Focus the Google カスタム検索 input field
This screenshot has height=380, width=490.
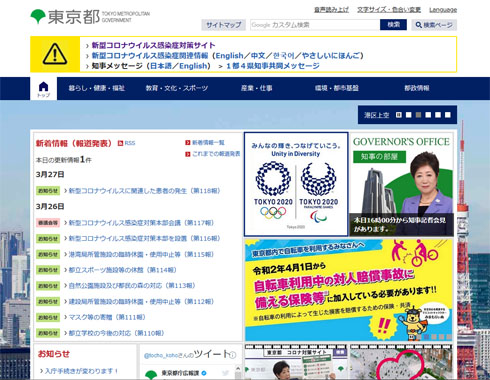[x=315, y=25]
